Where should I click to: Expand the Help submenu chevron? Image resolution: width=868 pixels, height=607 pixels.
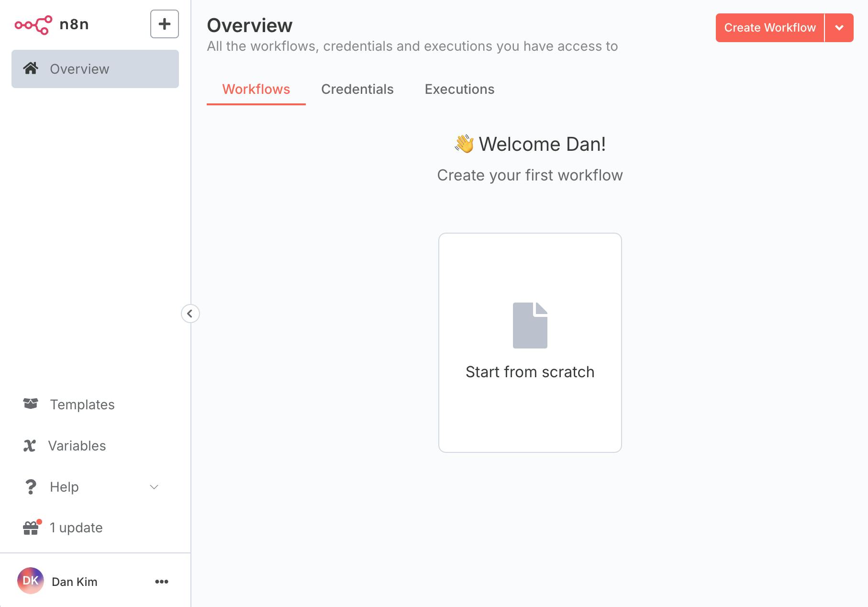click(x=154, y=487)
